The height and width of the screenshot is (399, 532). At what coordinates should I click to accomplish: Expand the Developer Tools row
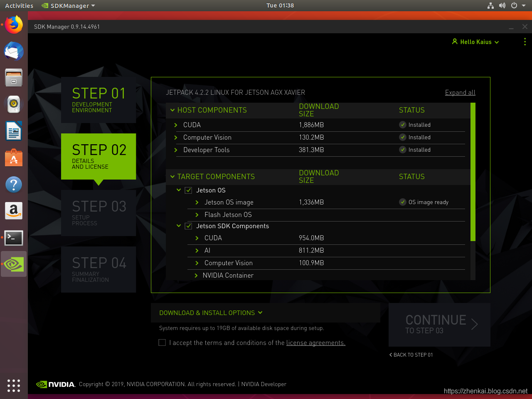176,150
